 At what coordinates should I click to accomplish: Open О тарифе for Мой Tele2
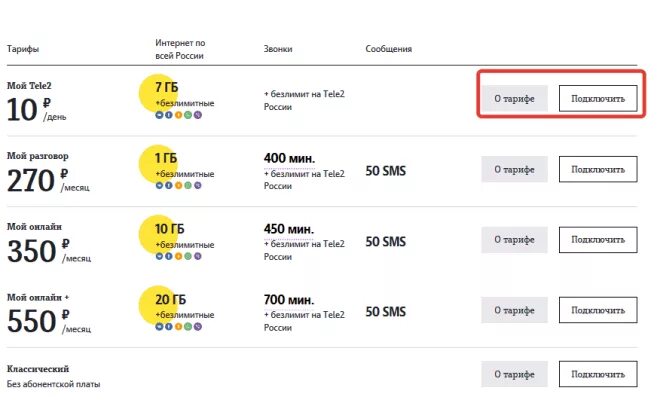coord(514,98)
